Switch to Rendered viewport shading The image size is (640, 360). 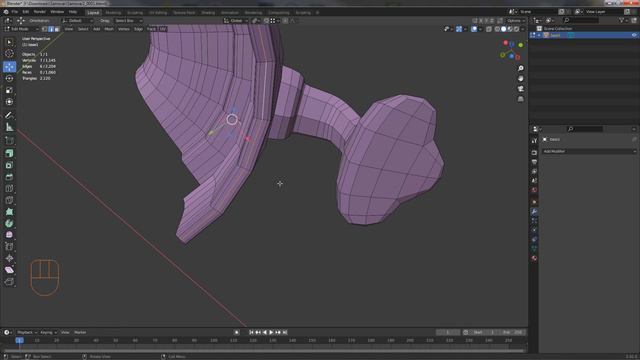point(517,29)
